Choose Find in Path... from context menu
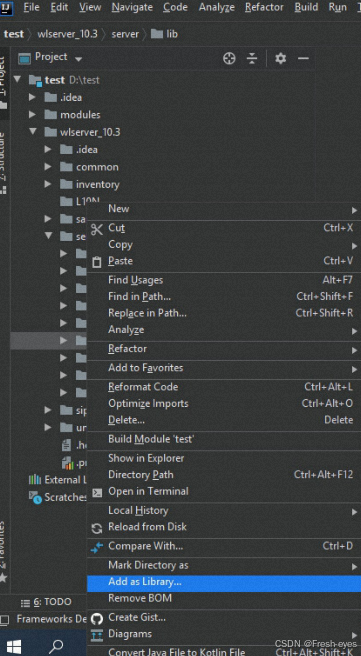The height and width of the screenshot is (656, 361). pyautogui.click(x=224, y=297)
